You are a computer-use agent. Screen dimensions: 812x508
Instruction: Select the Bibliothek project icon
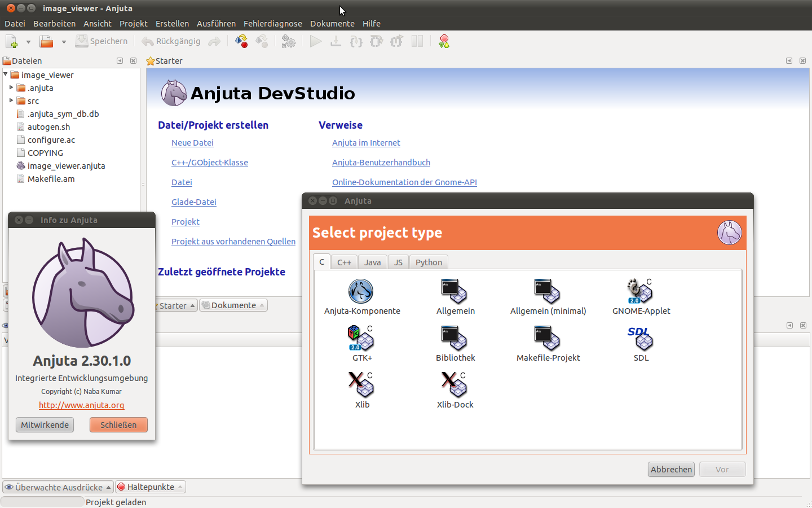click(454, 339)
